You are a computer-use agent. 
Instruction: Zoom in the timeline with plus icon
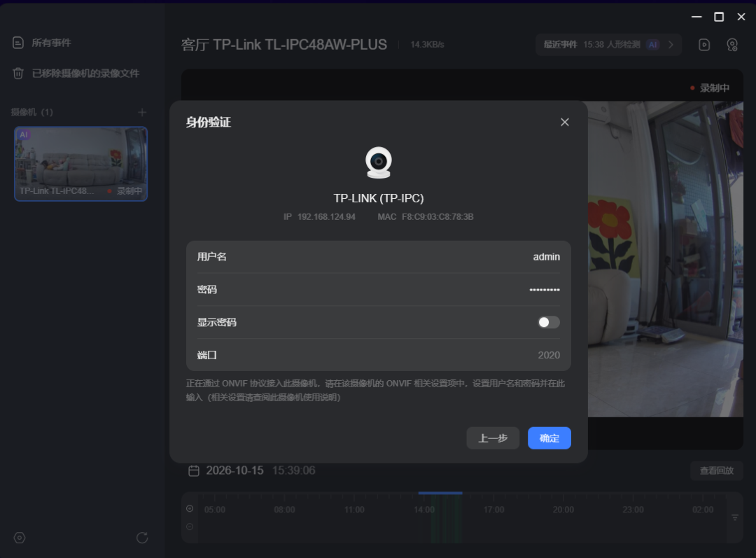(190, 508)
